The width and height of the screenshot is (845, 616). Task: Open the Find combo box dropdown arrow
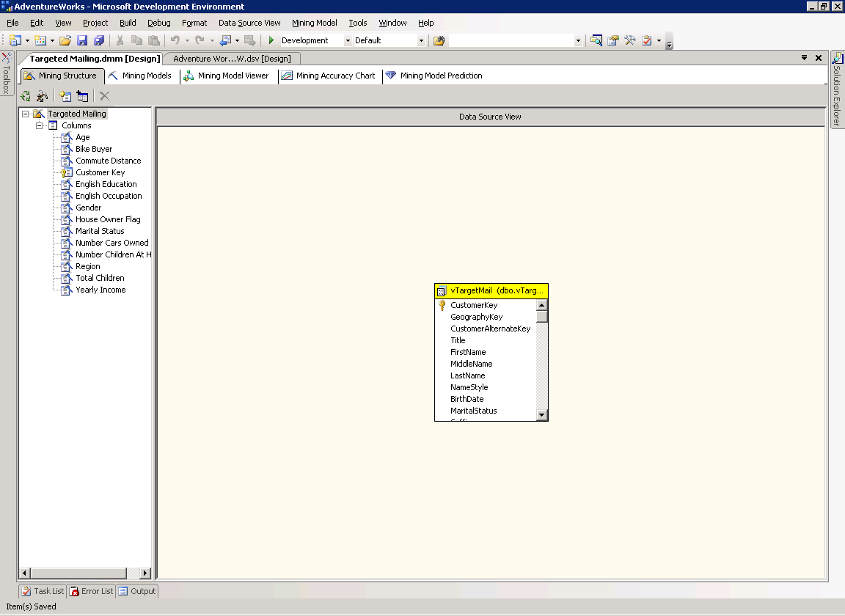pyautogui.click(x=578, y=40)
